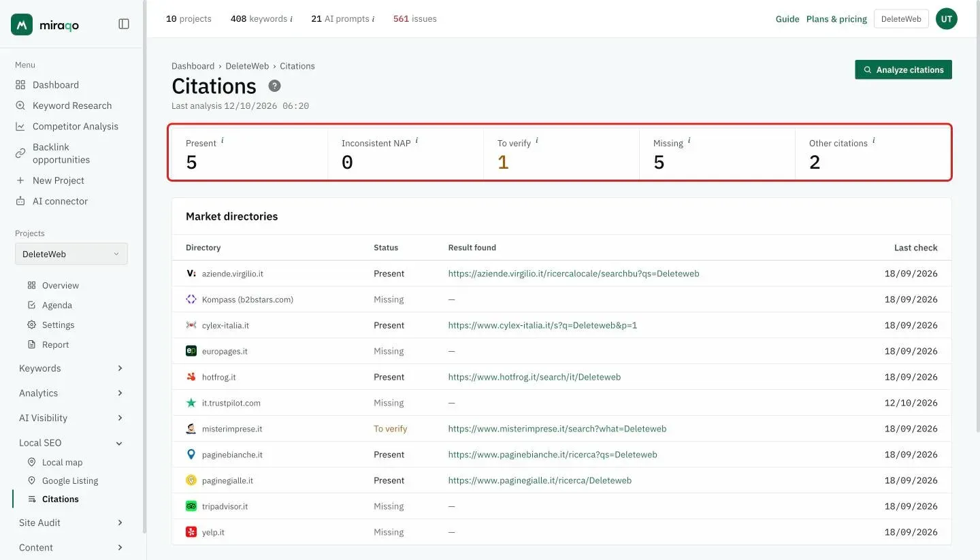Open the hotfrog.it result URL
This screenshot has height=560, width=980.
pos(534,377)
